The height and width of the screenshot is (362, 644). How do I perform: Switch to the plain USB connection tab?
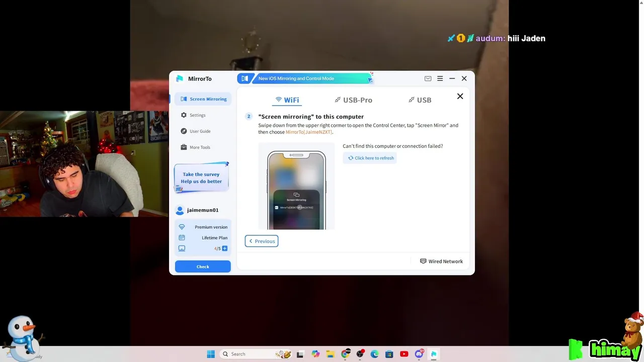coord(420,100)
